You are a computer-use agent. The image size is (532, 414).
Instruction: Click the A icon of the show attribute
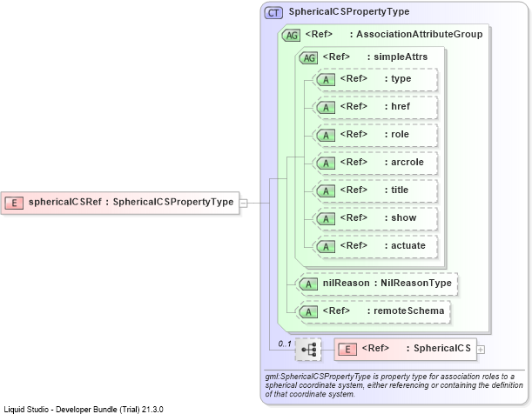tap(326, 219)
